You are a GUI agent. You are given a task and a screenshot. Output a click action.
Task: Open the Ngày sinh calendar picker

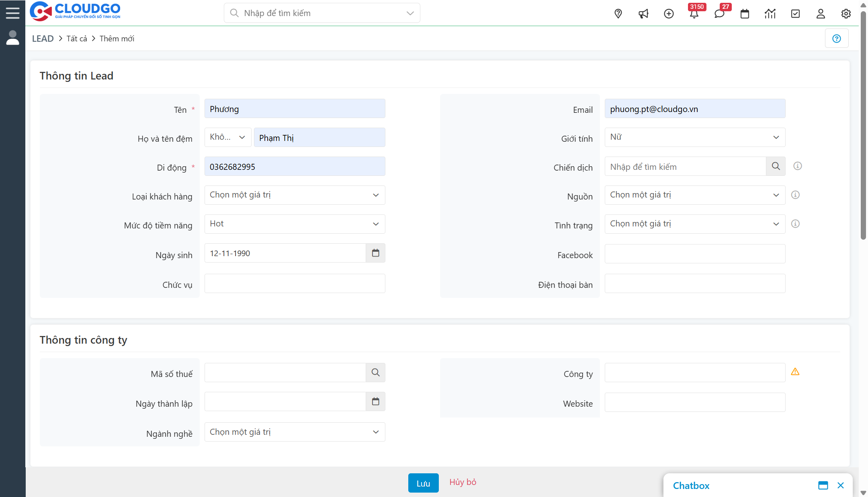click(x=375, y=253)
